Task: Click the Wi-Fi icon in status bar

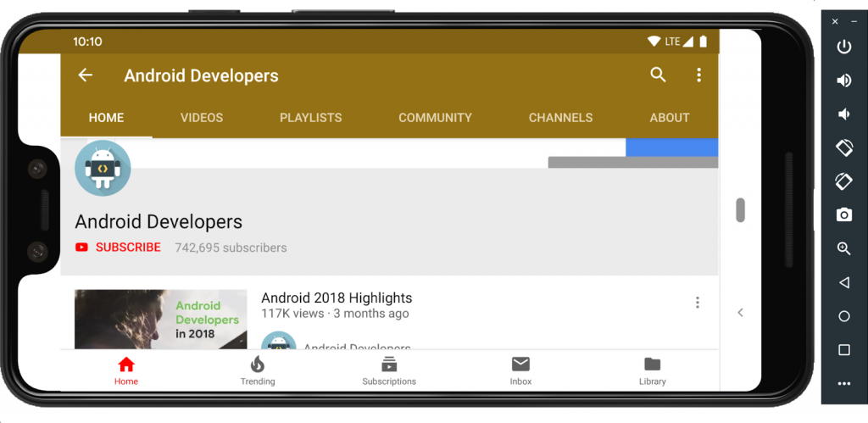Action: [654, 42]
